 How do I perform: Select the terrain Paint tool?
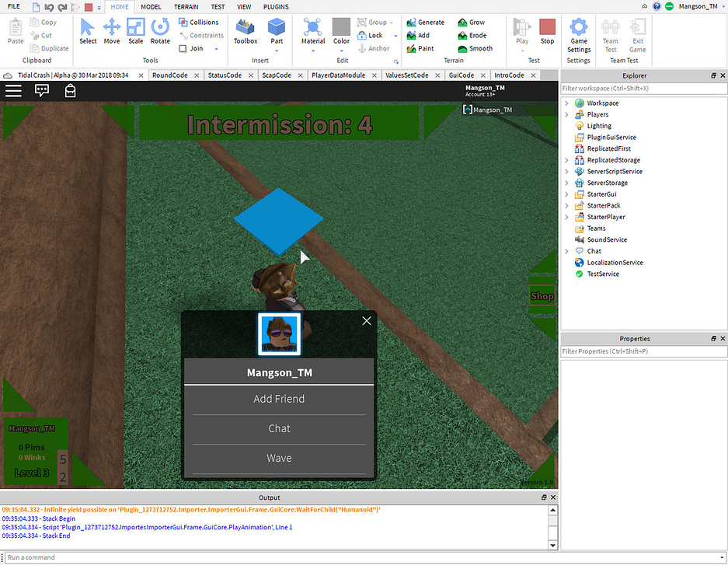pos(420,48)
